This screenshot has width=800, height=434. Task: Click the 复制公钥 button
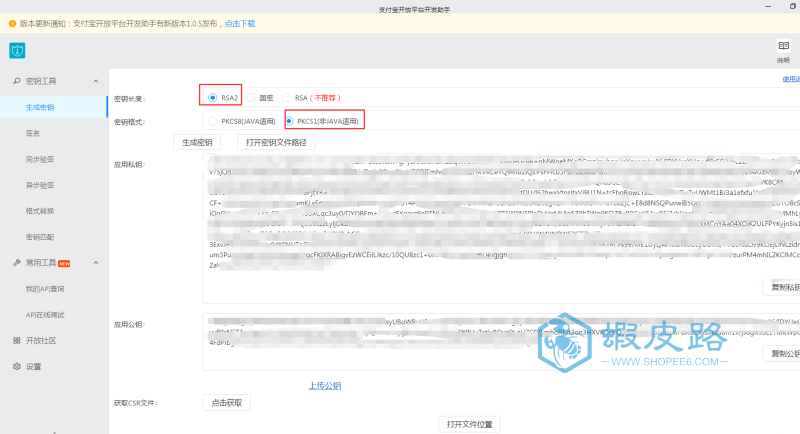pos(782,353)
